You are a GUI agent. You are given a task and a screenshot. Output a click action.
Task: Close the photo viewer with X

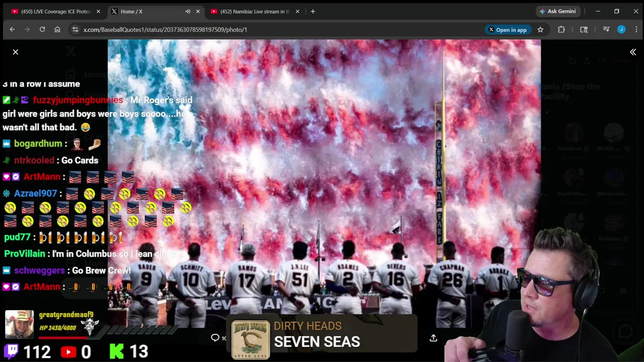(x=16, y=52)
